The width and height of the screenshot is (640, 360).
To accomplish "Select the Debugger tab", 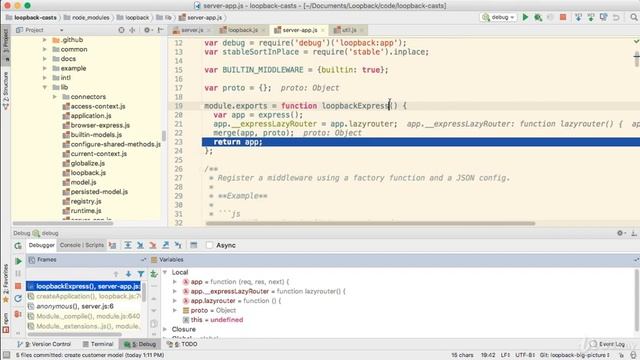I will click(x=41, y=245).
